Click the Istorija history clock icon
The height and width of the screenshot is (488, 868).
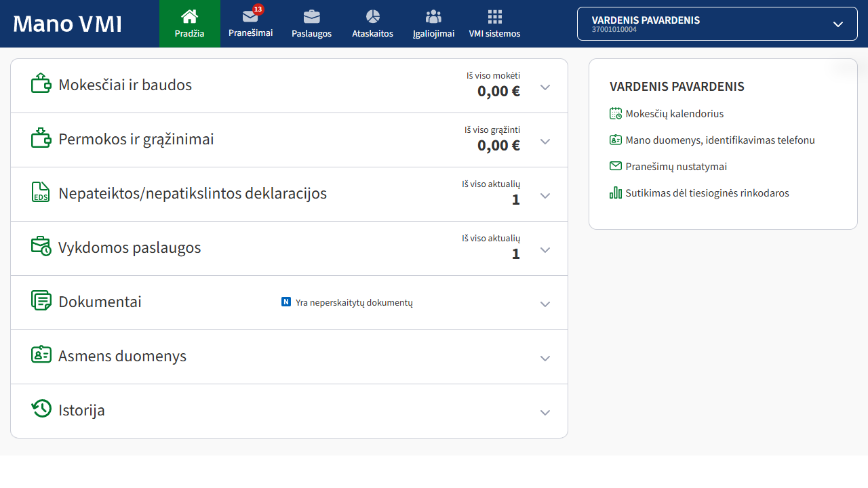tap(41, 408)
